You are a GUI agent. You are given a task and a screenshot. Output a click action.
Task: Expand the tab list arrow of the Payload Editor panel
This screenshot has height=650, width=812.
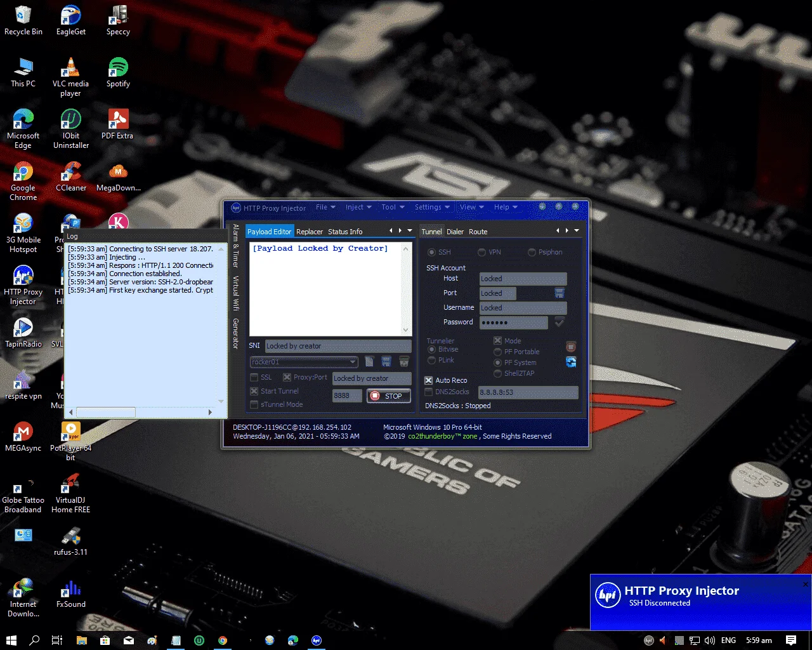[410, 230]
